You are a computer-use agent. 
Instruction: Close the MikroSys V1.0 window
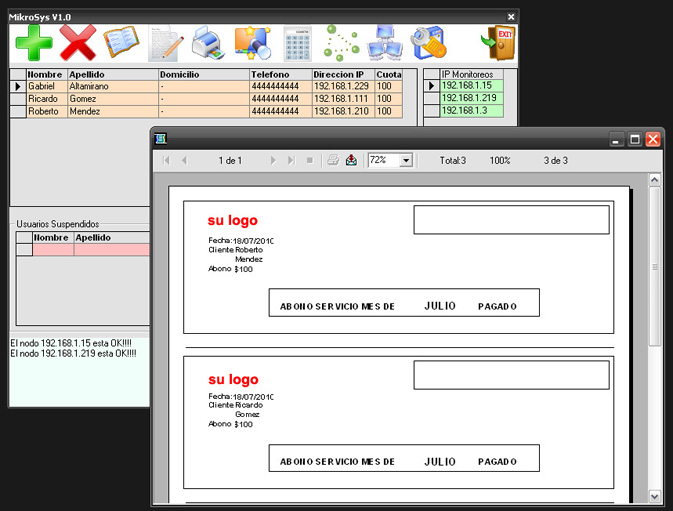click(x=511, y=17)
